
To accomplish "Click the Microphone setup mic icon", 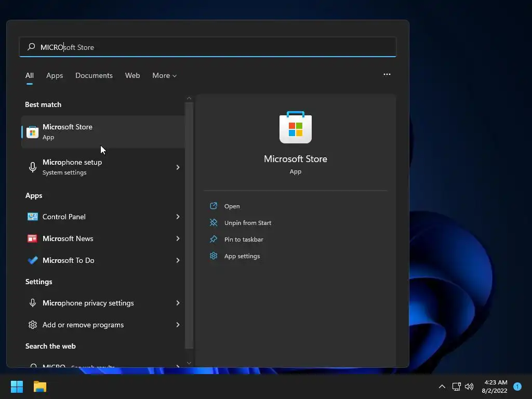I will [x=33, y=167].
